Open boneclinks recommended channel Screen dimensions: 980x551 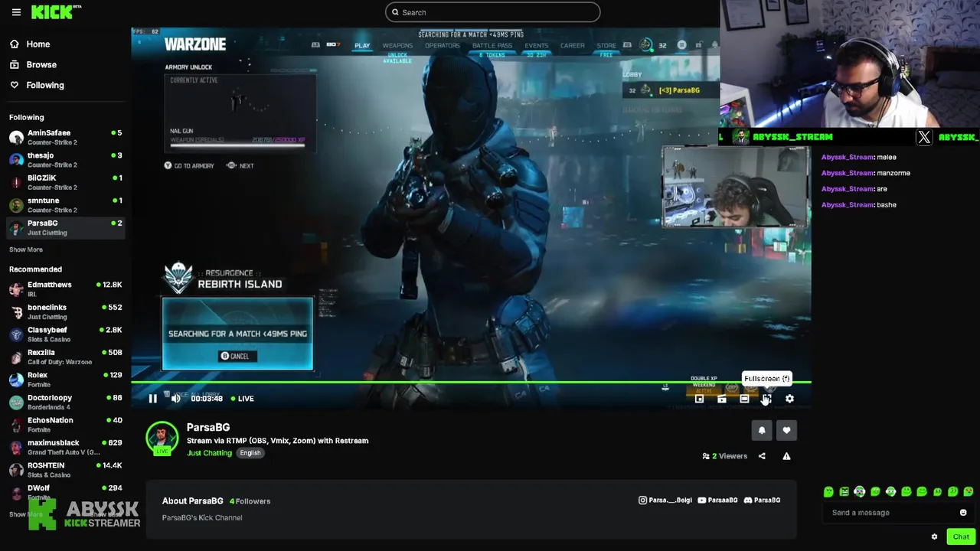tap(65, 311)
